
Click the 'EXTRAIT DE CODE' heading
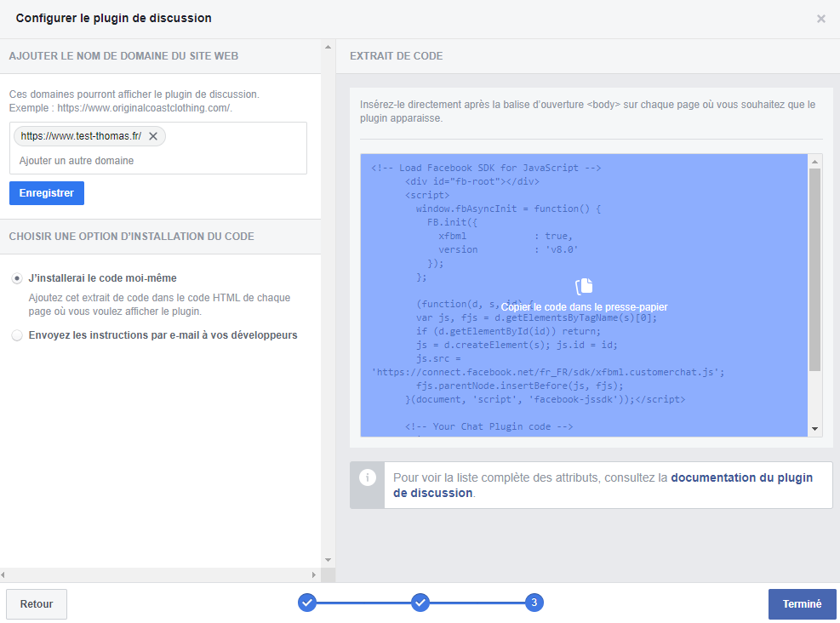tap(396, 55)
